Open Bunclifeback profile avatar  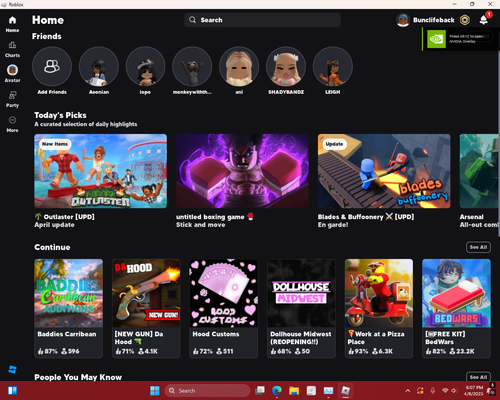[403, 20]
